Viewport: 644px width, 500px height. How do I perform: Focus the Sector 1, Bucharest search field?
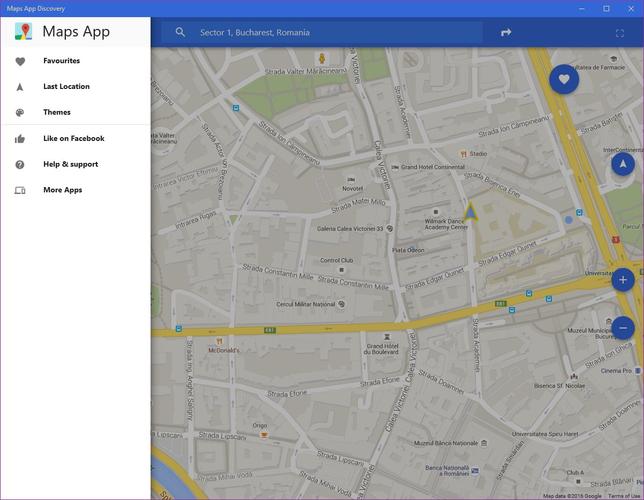322,32
